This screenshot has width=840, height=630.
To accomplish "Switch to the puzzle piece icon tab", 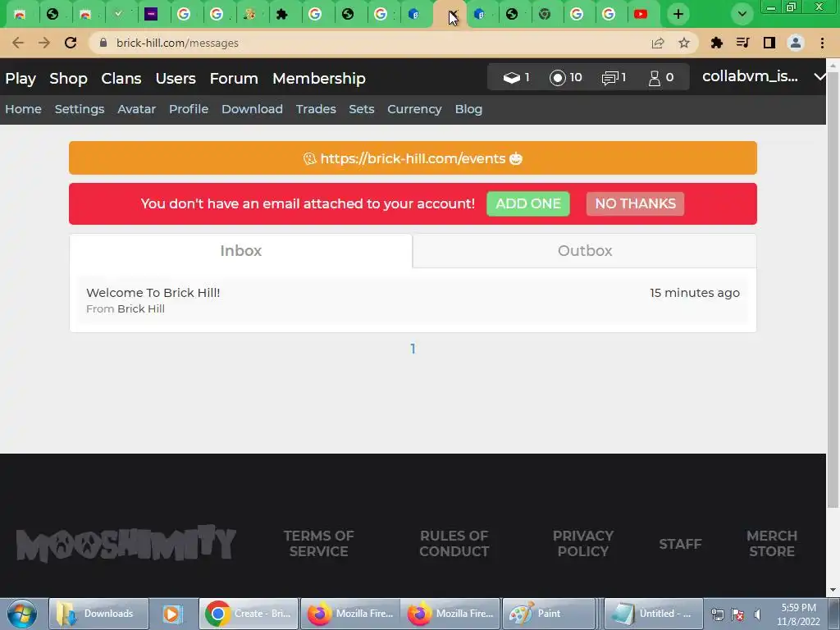I will 282,14.
